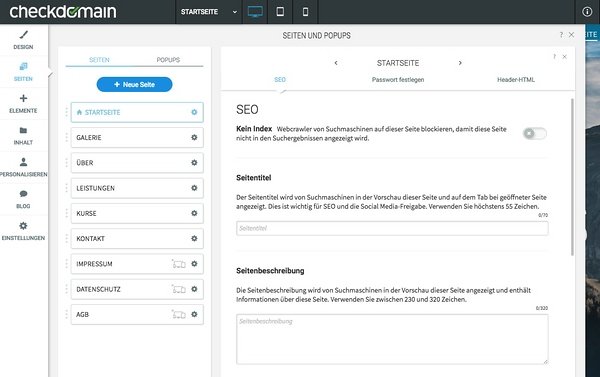
Task: Go to next page with right chevron
Action: pos(460,63)
